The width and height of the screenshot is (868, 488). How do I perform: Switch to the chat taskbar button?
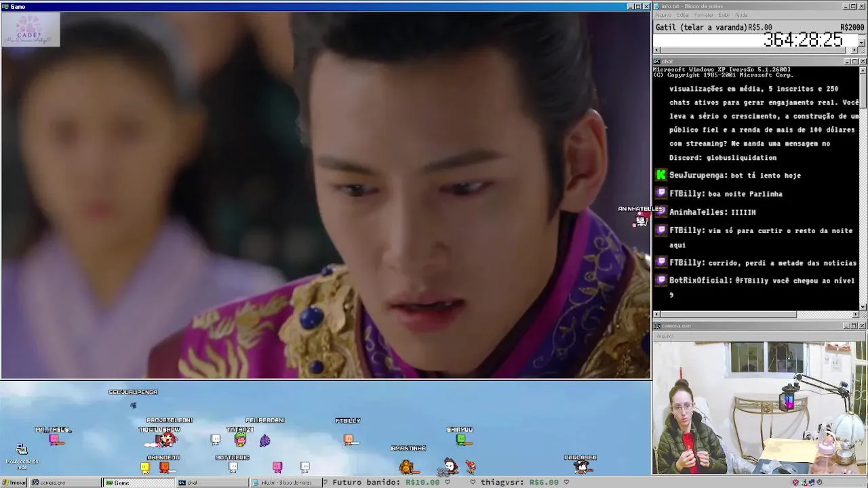click(x=212, y=483)
